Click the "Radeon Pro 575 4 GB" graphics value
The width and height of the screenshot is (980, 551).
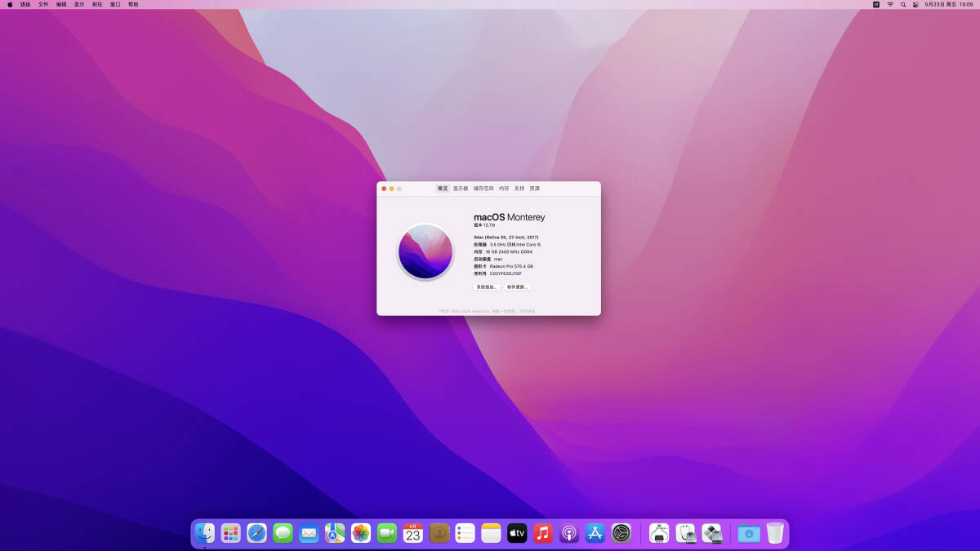tap(511, 266)
